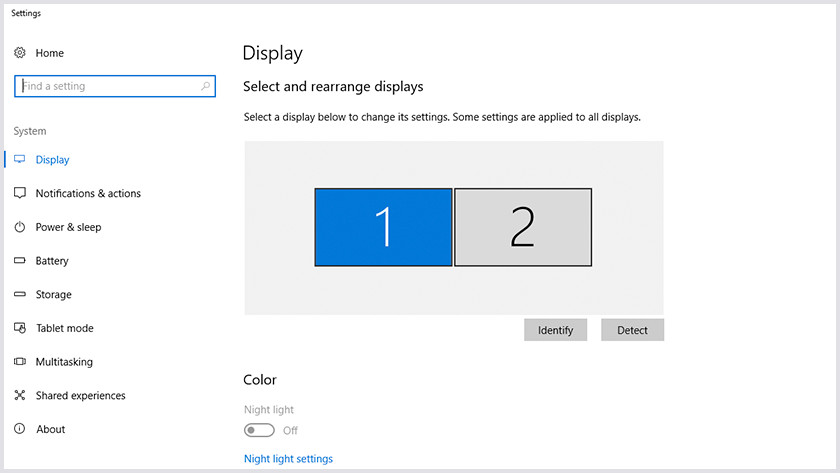Click the Battery icon in sidebar
The width and height of the screenshot is (840, 473).
tap(20, 260)
